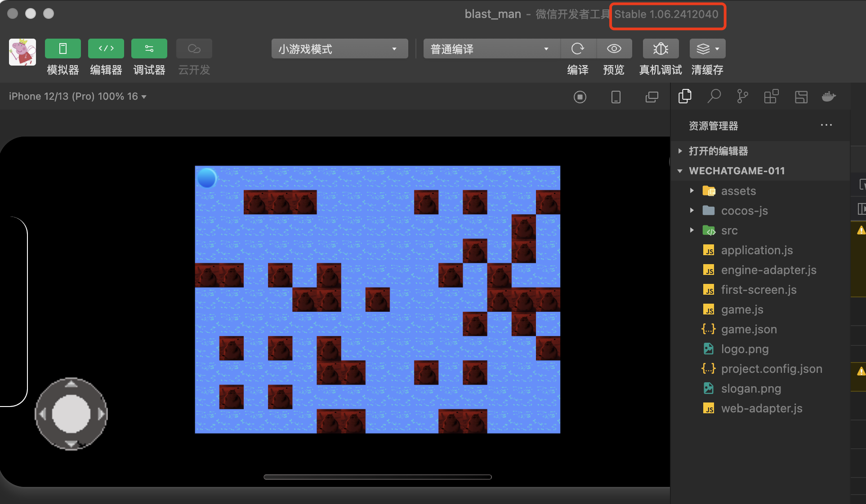Click the detach simulator window icon

click(x=652, y=97)
